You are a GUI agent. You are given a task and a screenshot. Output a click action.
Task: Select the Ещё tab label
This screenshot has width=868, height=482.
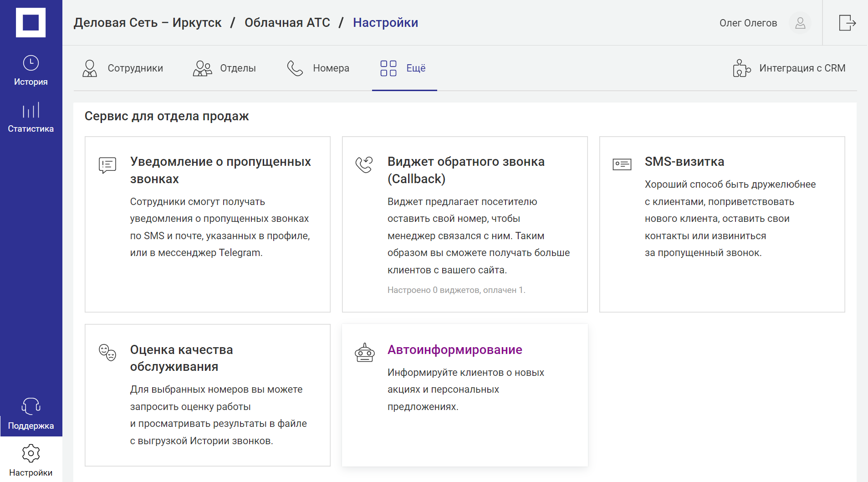(416, 68)
